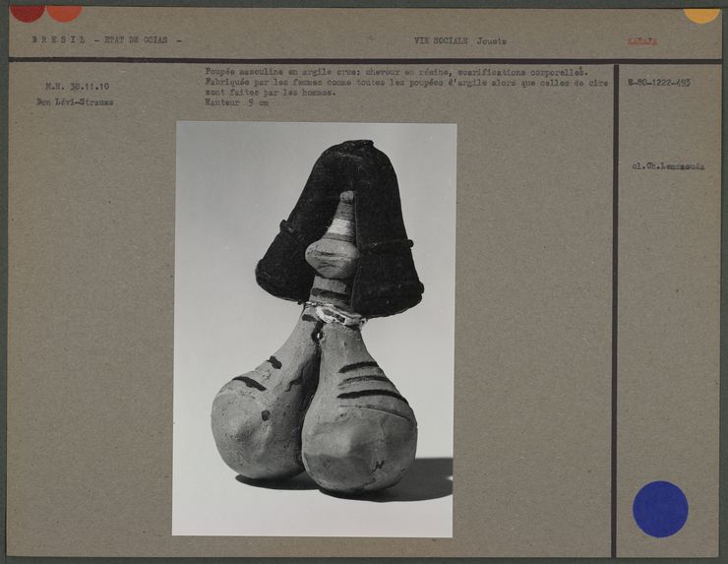Click the photographer credit cl.Ch.Lemzaouda

(668, 166)
